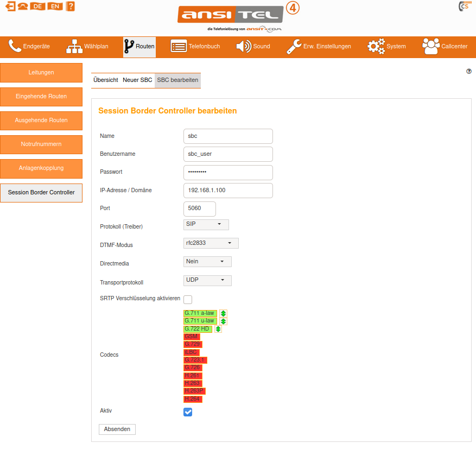Click the logout icon in top-left corner

10,7
